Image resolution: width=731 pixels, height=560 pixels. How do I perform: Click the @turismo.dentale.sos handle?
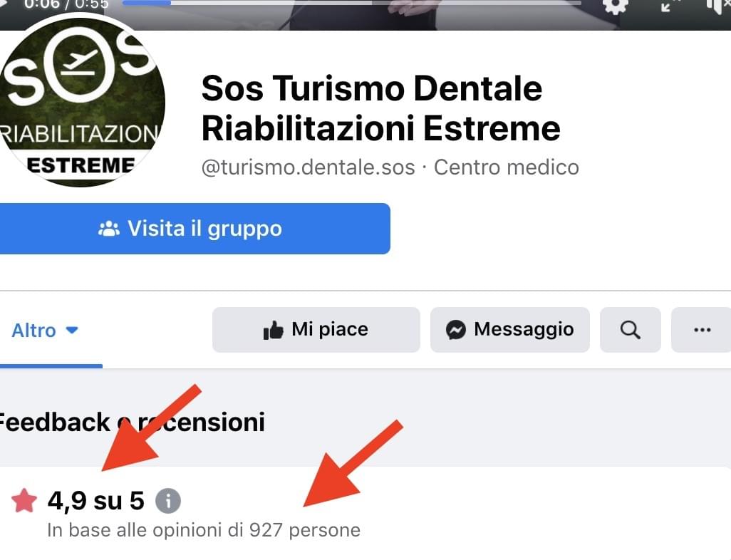[309, 167]
